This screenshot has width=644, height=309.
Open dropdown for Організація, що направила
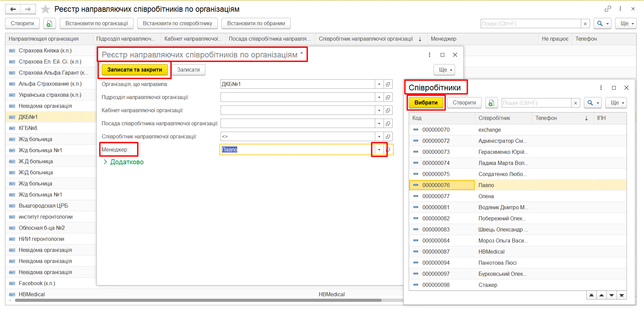pos(379,84)
